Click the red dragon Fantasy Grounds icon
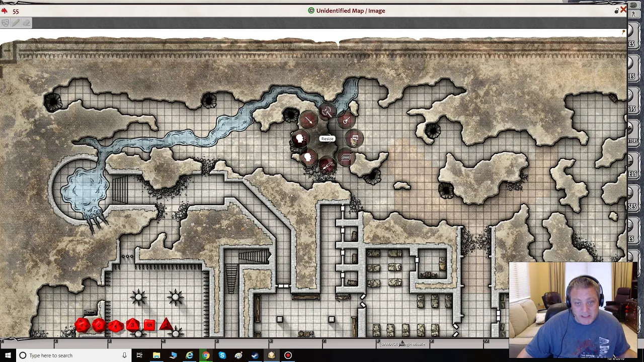 click(4, 11)
